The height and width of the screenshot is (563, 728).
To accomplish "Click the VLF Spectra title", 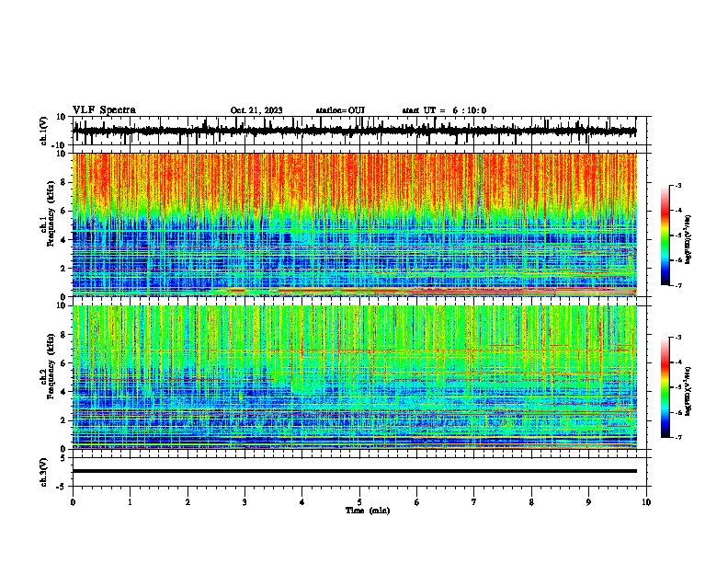I will 104,110.
